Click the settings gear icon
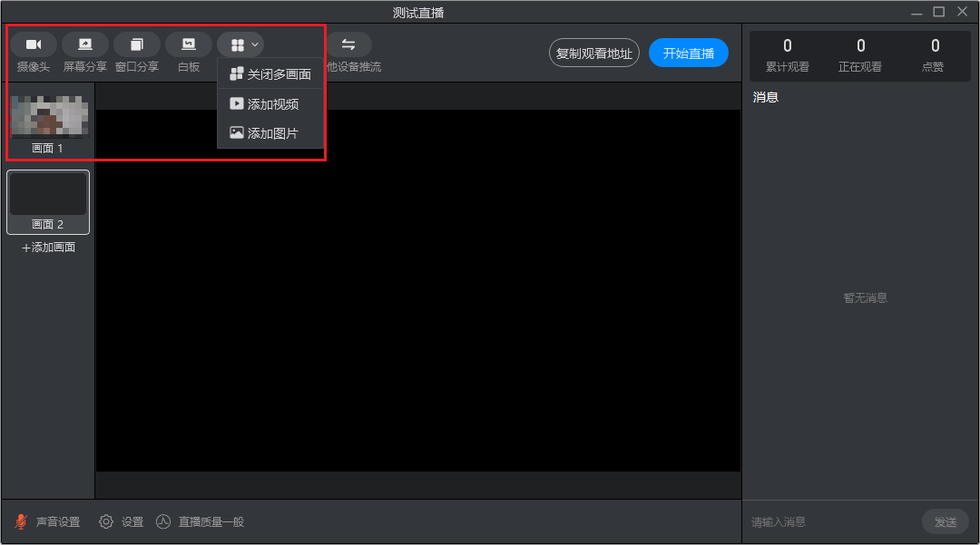 point(106,521)
